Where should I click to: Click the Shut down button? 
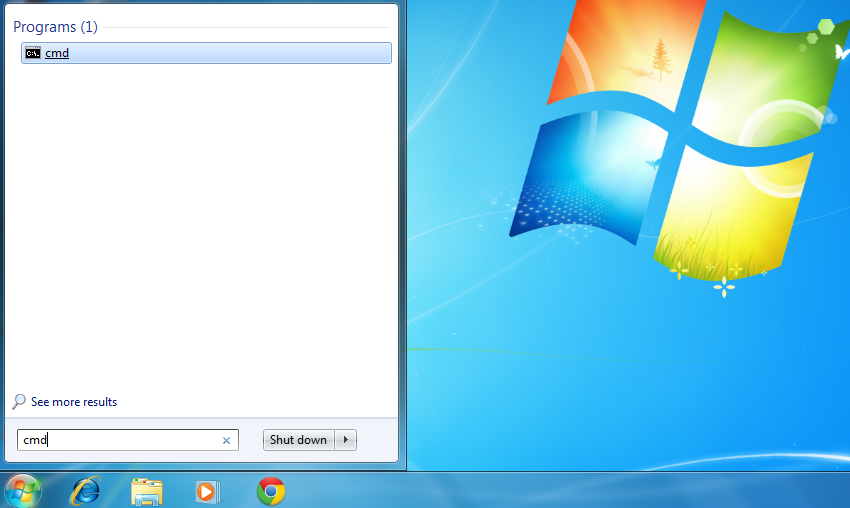298,440
